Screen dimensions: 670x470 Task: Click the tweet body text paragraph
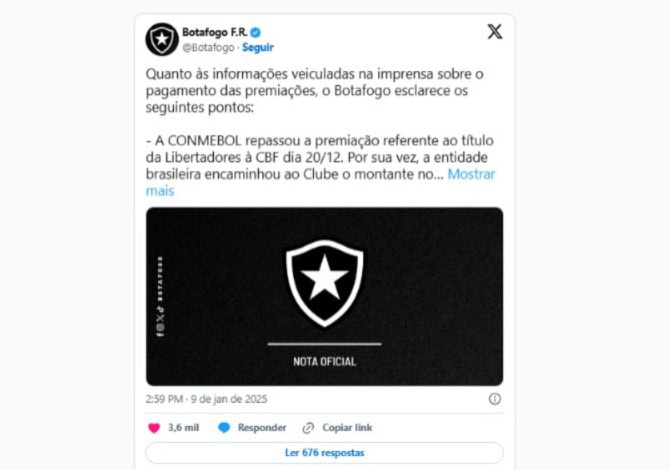pyautogui.click(x=320, y=132)
